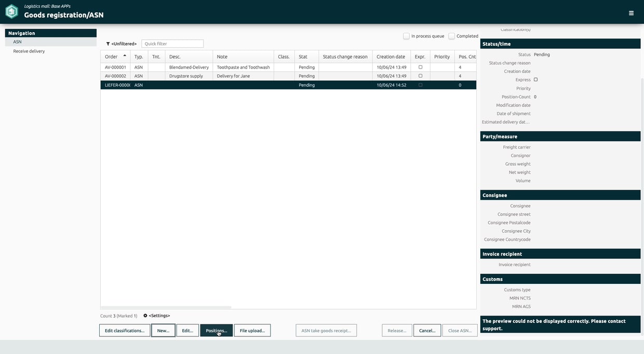The height and width of the screenshot is (354, 644).
Task: Select the AV-000001 order cell
Action: pos(115,67)
